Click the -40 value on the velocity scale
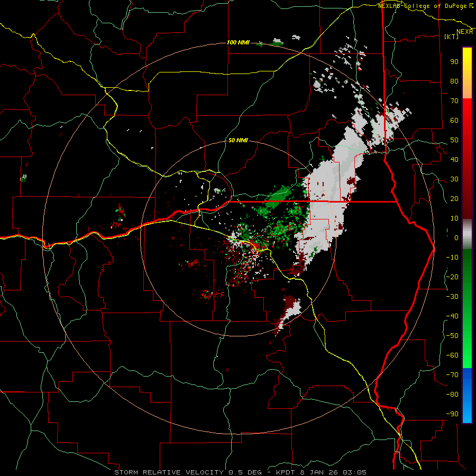Image resolution: width=476 pixels, height=476 pixels. (x=452, y=316)
